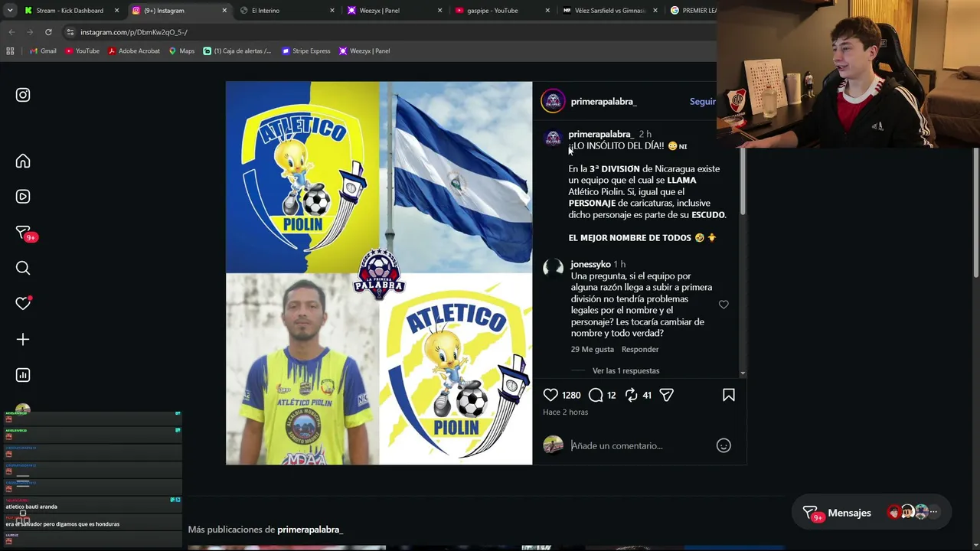The width and height of the screenshot is (980, 551).
Task: Click 'primerapalabra_' in Más publicaciones heading
Action: coord(310,530)
